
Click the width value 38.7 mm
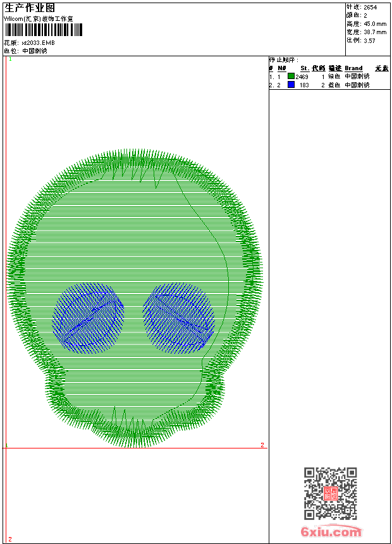click(x=374, y=32)
